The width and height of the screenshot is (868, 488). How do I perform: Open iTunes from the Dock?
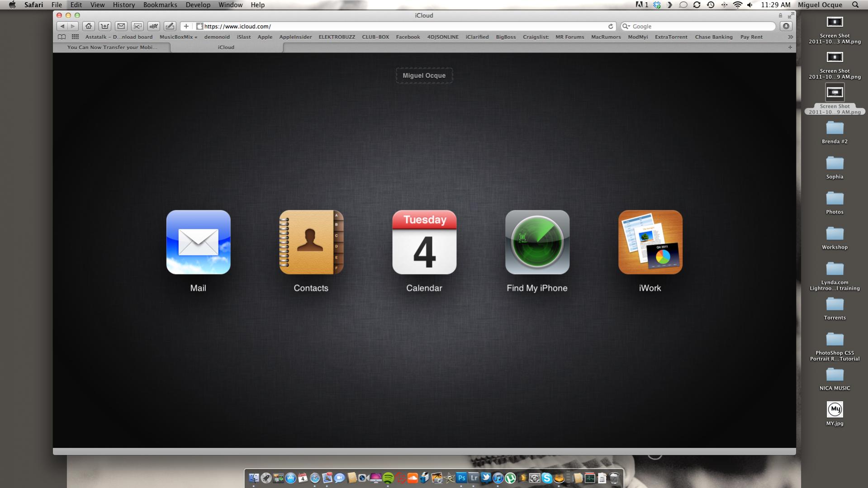(x=498, y=478)
